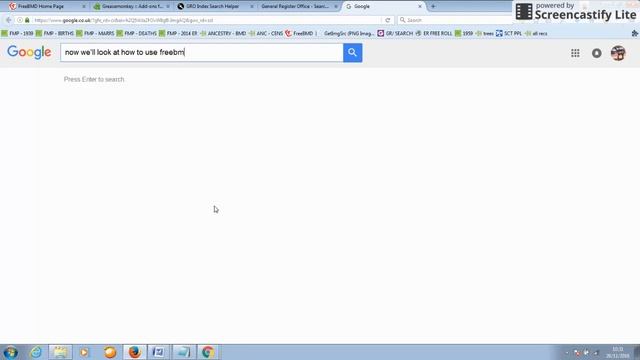640x360 pixels.
Task: Switch to Firefox on the taskbar
Action: pos(134,352)
